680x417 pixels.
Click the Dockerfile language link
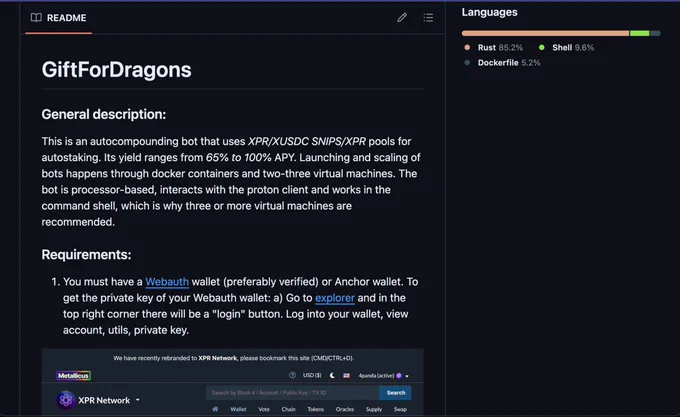pos(509,62)
